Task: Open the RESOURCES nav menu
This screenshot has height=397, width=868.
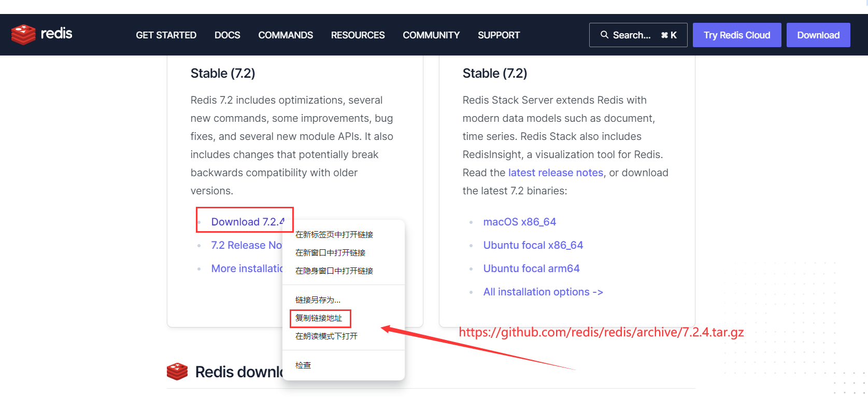Action: pyautogui.click(x=358, y=35)
